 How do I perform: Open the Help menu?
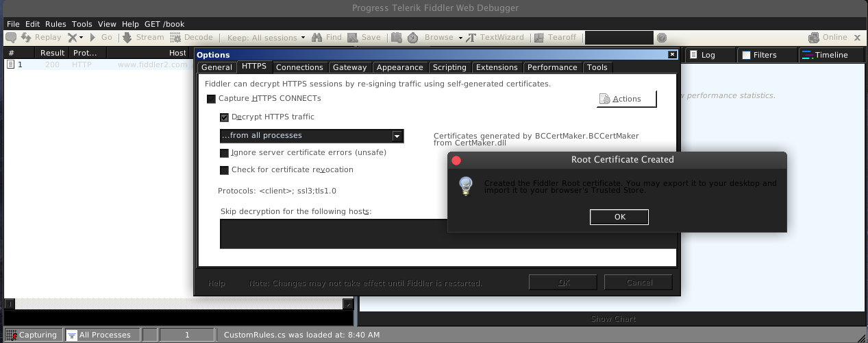click(x=130, y=24)
